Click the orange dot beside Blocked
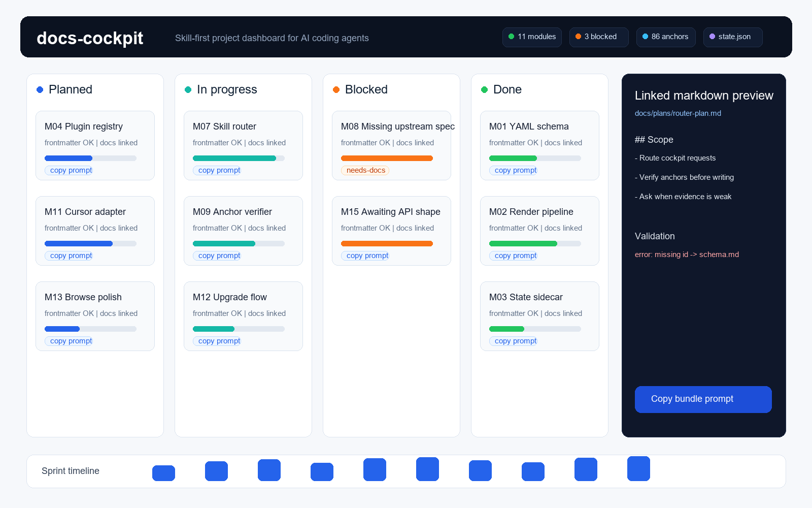Screen dimensions: 812x508 click(336, 90)
